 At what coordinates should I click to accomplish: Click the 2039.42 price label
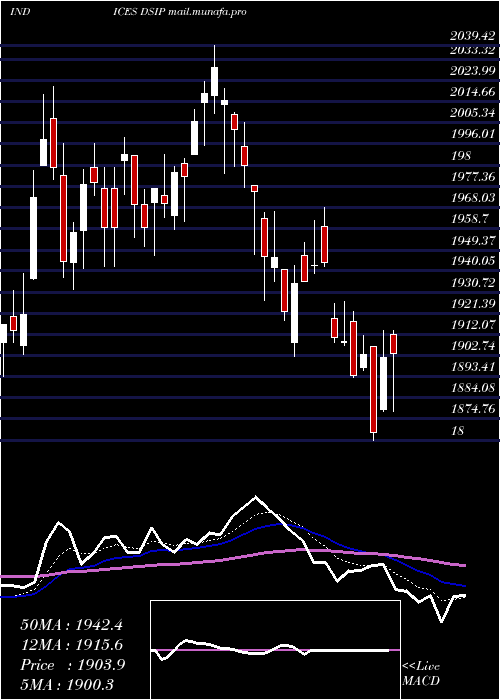pyautogui.click(x=472, y=36)
